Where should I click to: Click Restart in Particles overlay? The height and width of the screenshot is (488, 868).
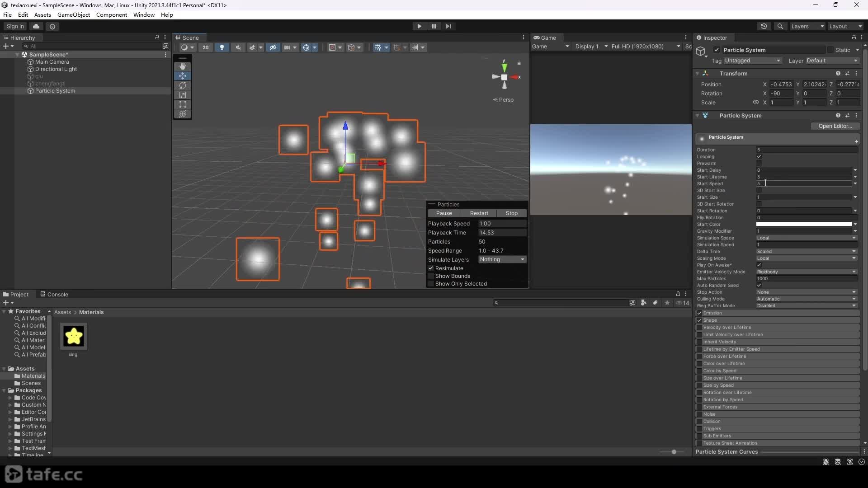[479, 213]
